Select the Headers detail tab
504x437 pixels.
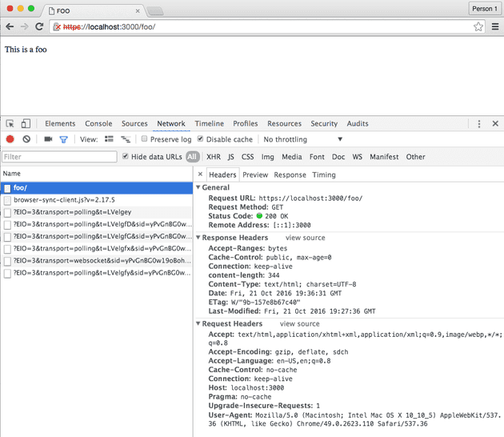click(222, 174)
